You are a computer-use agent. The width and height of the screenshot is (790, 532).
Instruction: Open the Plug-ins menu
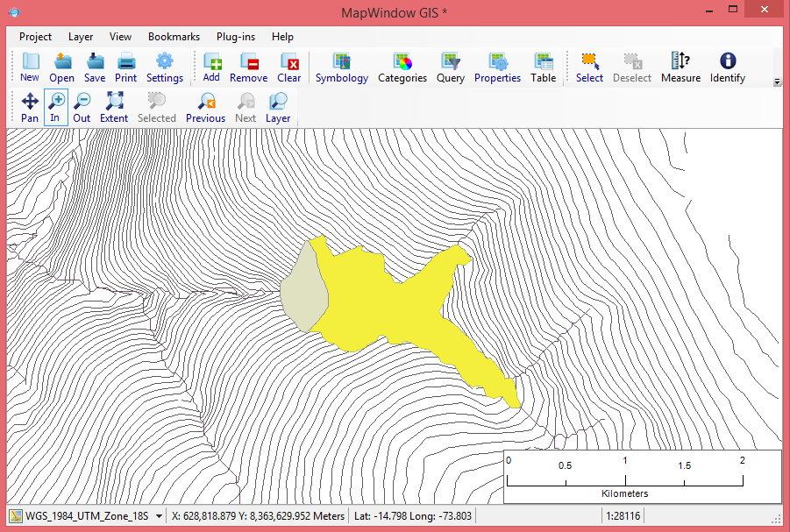[x=236, y=37]
